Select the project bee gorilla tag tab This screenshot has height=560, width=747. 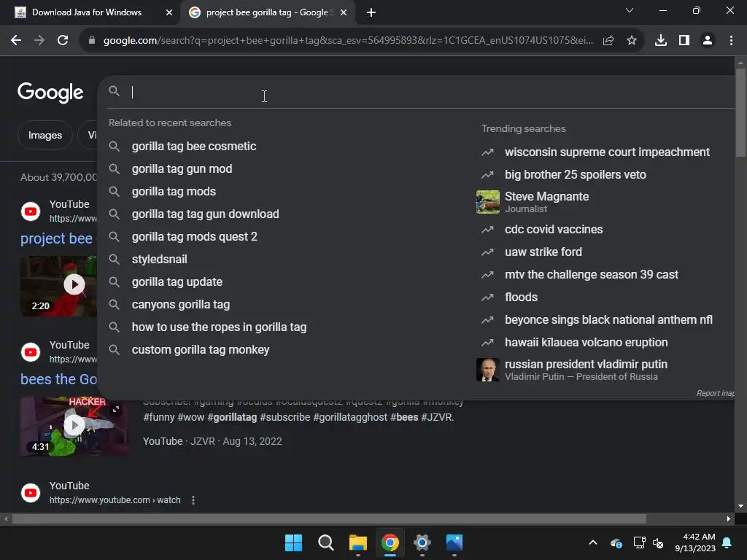266,12
